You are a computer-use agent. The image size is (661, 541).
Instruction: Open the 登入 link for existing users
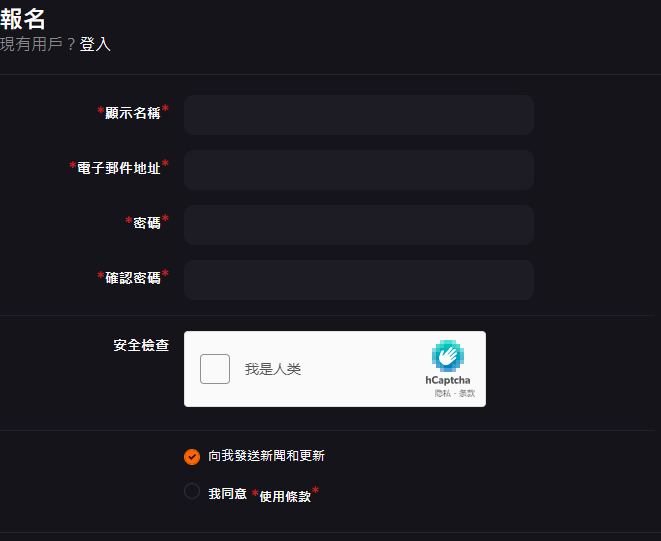pyautogui.click(x=95, y=44)
